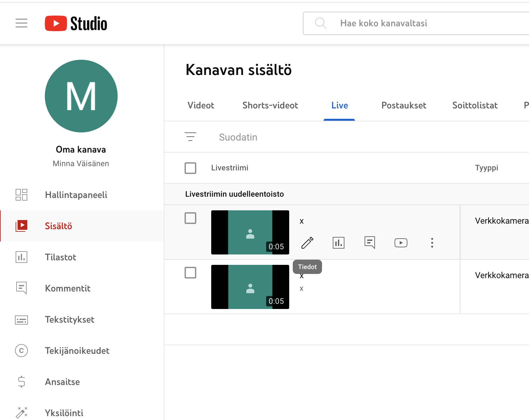Check the second livestream row checkbox
The image size is (529, 420).
190,273
